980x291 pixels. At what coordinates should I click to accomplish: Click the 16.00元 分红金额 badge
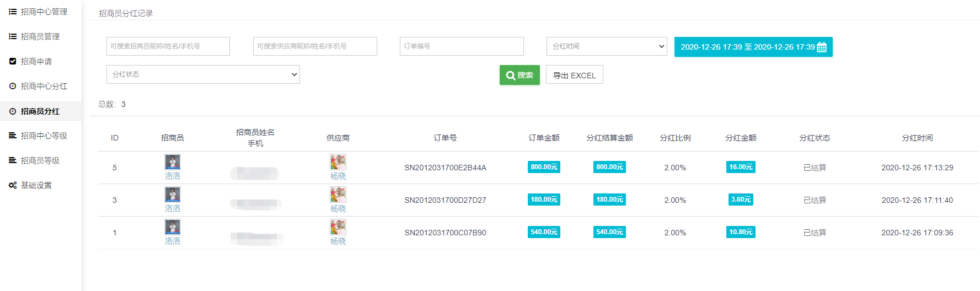point(741,167)
